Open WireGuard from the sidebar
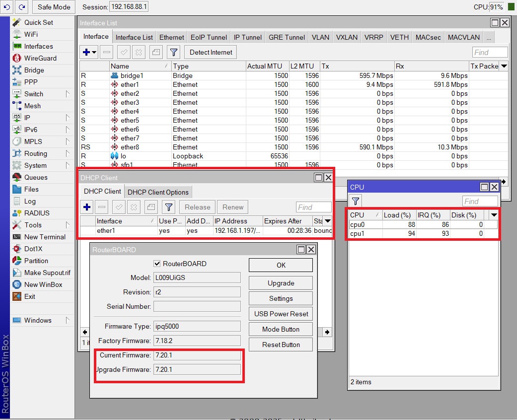Image resolution: width=517 pixels, height=420 pixels. pos(40,58)
